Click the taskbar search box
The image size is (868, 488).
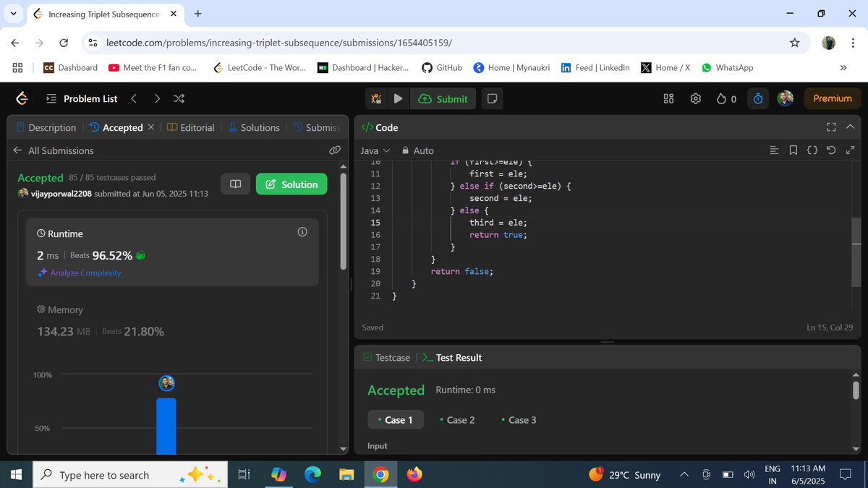(132, 475)
